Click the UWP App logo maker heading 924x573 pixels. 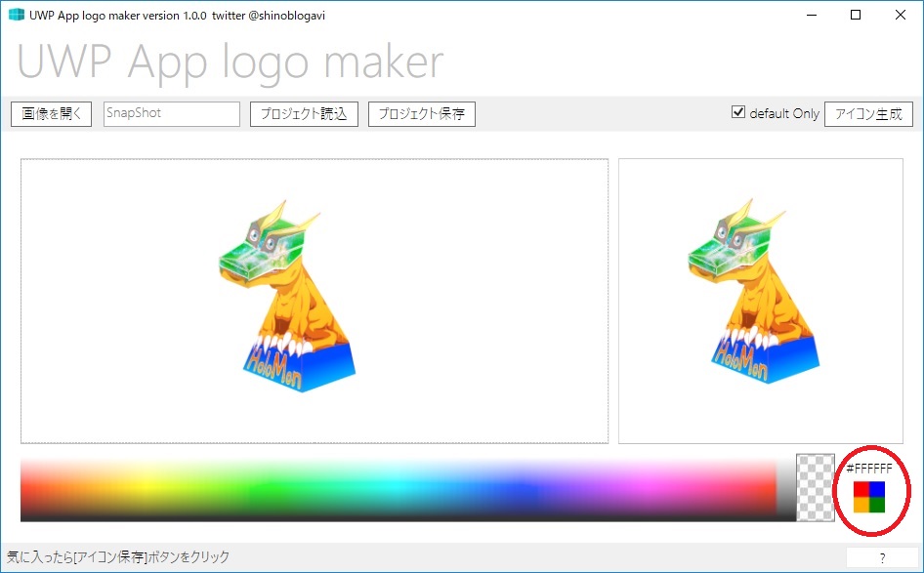click(231, 61)
